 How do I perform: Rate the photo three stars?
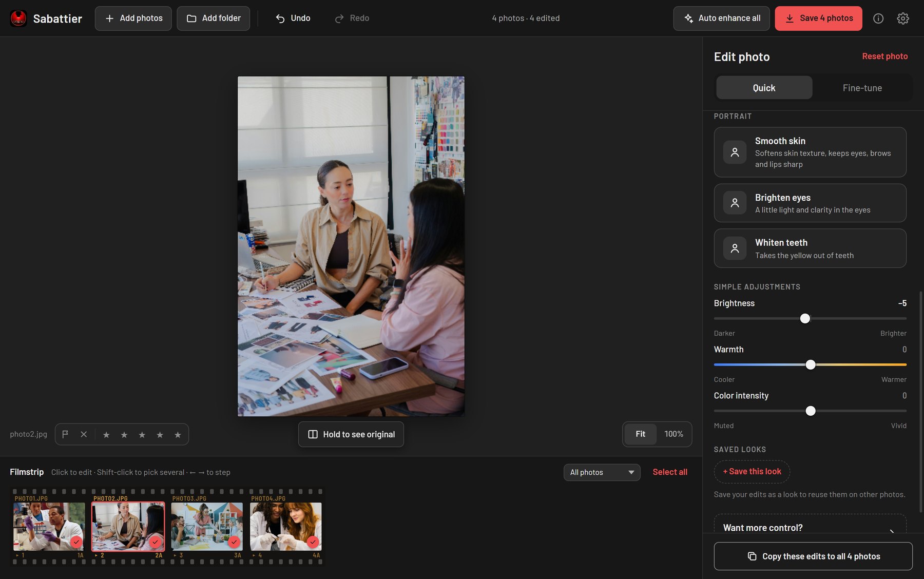[142, 435]
